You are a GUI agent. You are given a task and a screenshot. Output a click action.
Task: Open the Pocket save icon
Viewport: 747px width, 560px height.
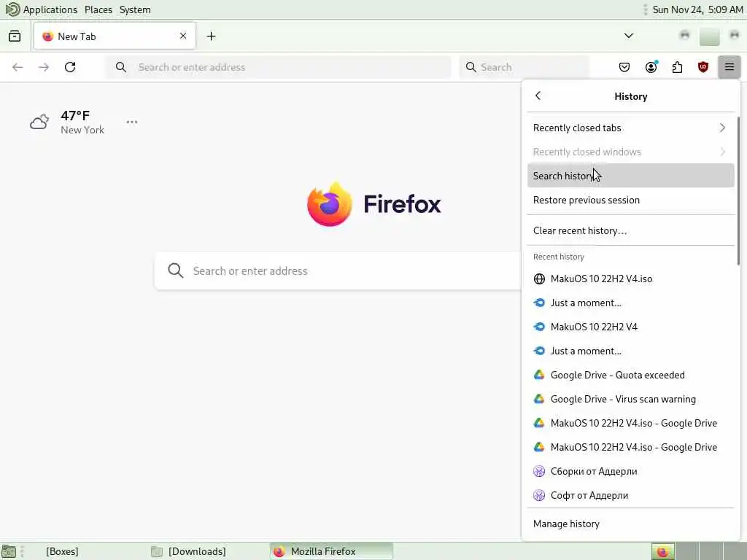[624, 67]
